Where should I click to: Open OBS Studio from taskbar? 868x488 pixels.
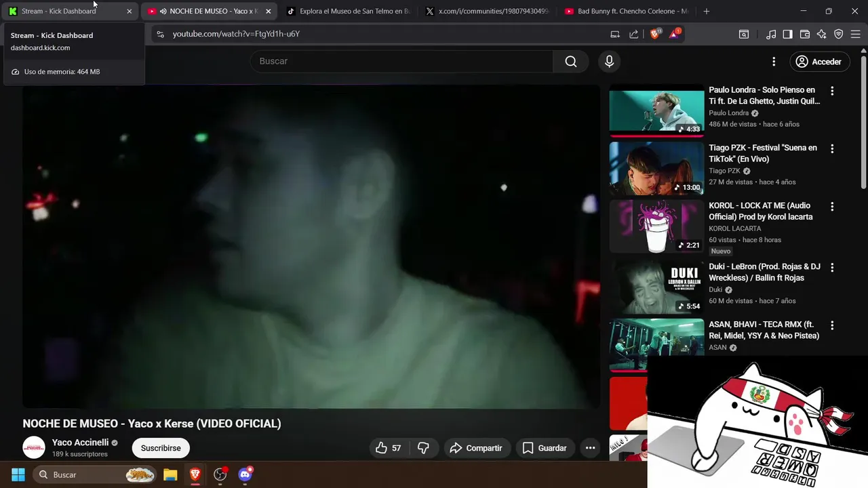(220, 474)
